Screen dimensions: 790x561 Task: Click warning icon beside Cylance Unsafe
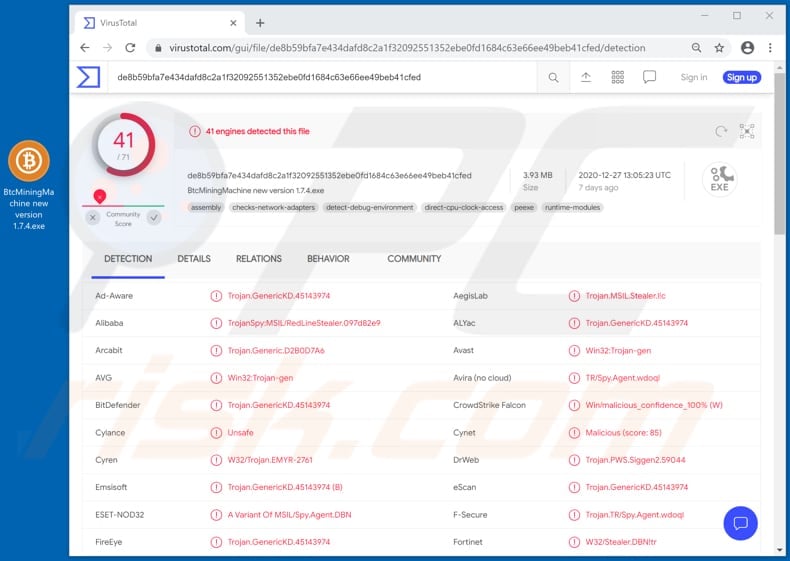tap(216, 432)
